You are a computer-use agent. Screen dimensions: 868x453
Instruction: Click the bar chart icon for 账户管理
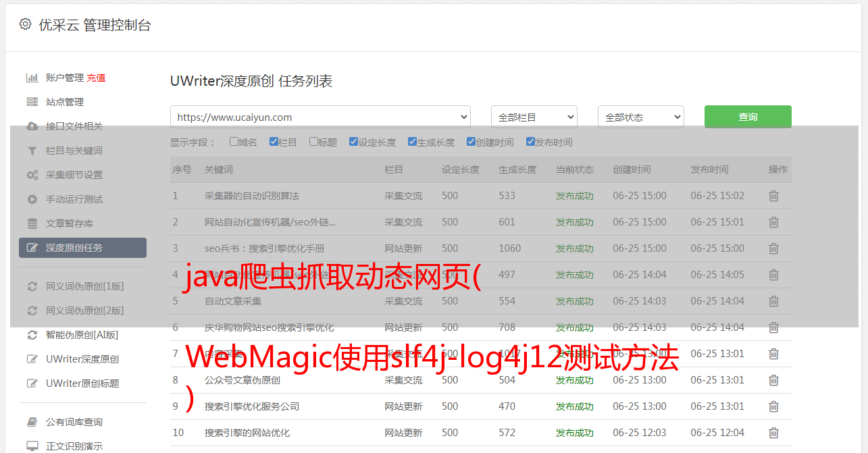pyautogui.click(x=32, y=78)
